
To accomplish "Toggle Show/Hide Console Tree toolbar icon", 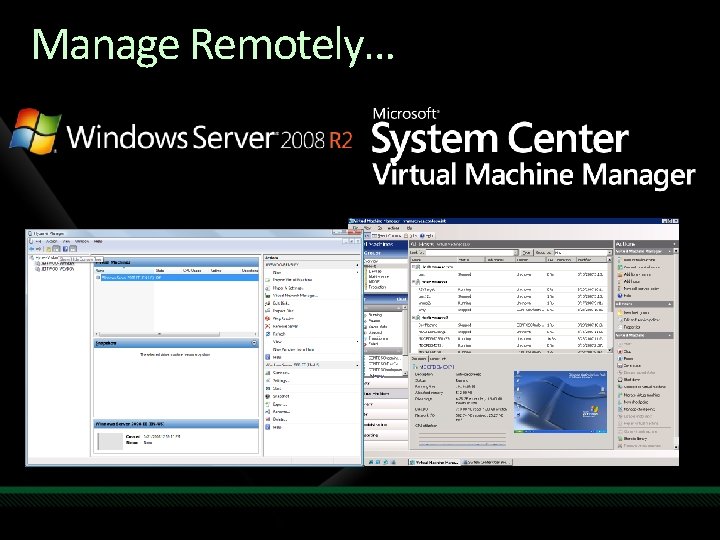I will [56, 249].
